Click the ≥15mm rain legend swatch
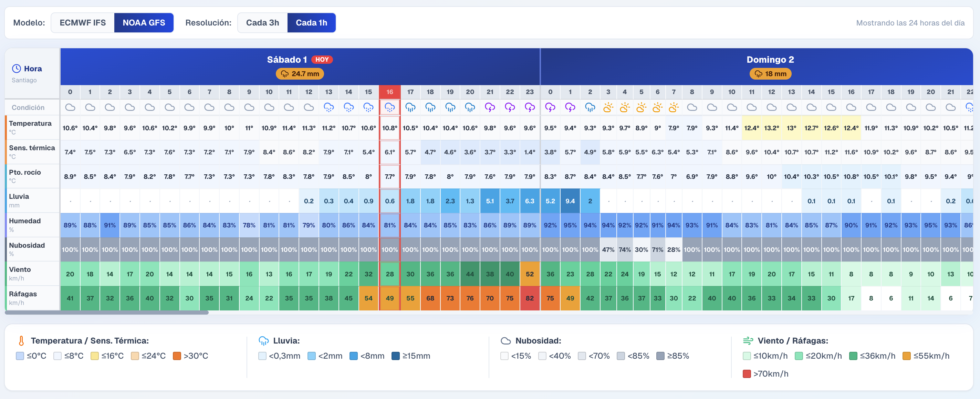Viewport: 980px width, 399px height. click(x=396, y=356)
